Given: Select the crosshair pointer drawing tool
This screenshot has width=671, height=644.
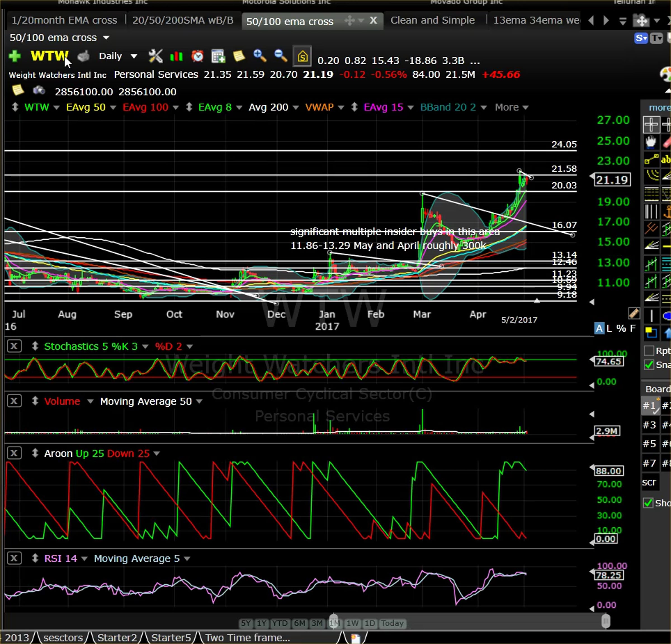Looking at the screenshot, I should [x=651, y=125].
